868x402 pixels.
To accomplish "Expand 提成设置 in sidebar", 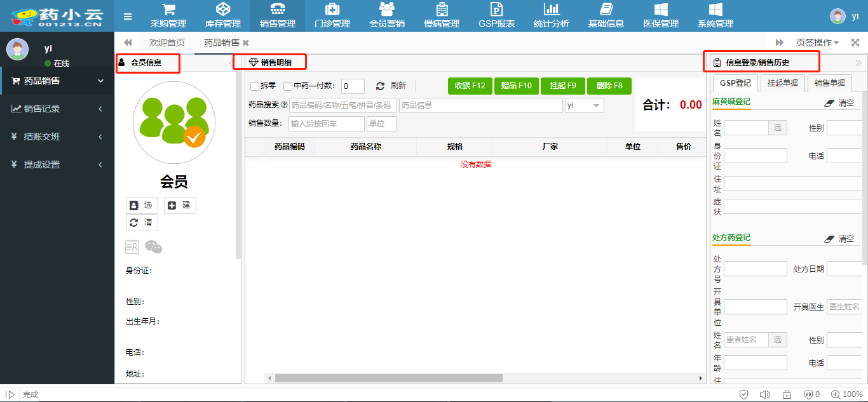I will pyautogui.click(x=57, y=164).
